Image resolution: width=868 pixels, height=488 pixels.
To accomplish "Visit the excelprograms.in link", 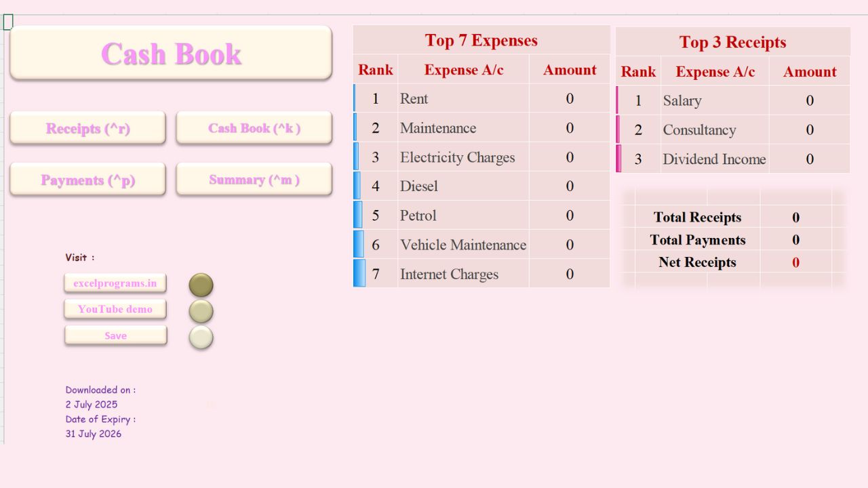I will tap(115, 283).
